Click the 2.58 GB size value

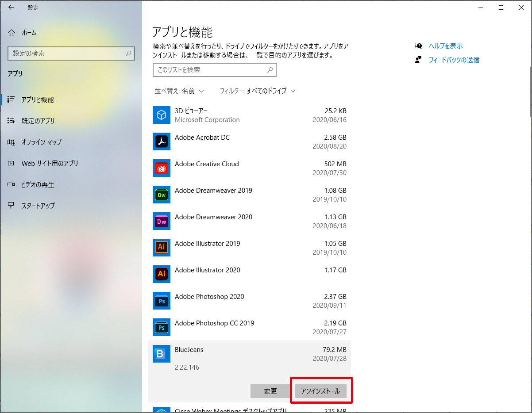(335, 138)
